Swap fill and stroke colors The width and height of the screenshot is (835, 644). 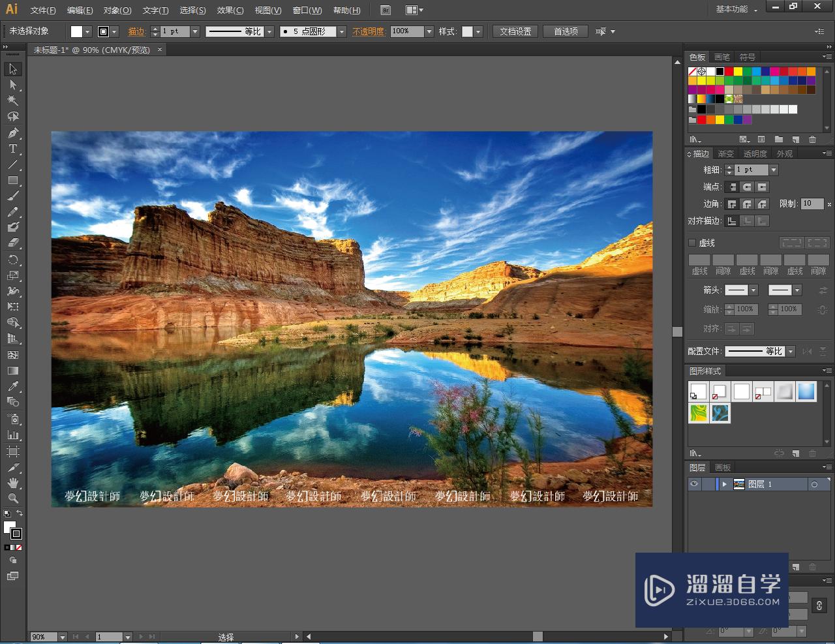click(20, 514)
